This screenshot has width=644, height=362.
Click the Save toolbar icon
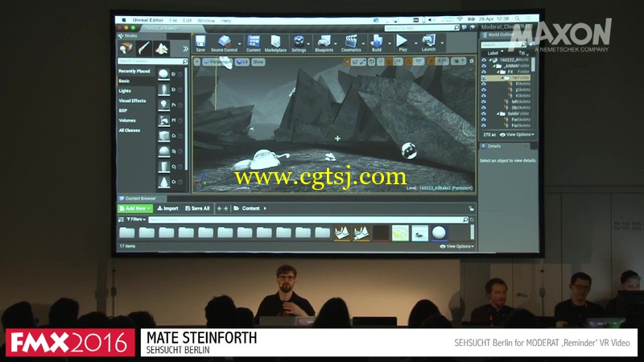[x=200, y=43]
